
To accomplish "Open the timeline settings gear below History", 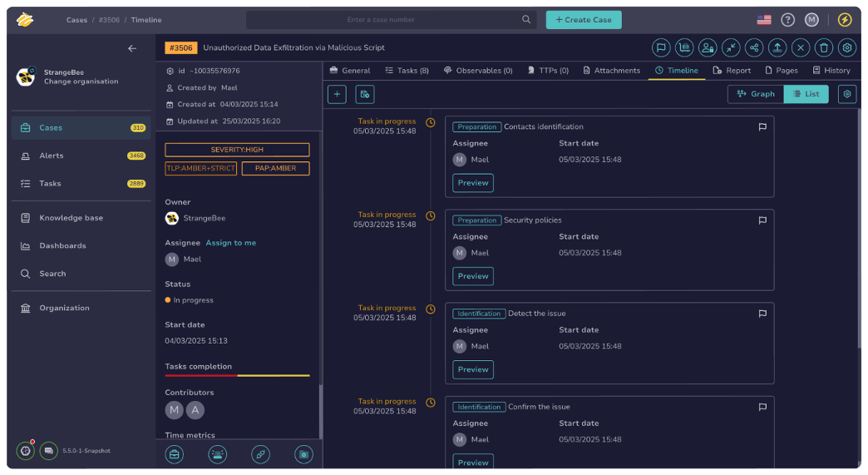I will (847, 94).
